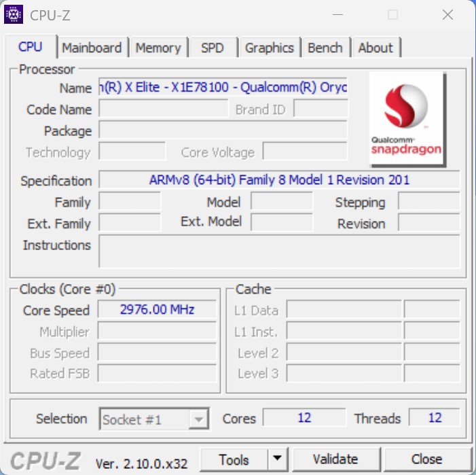Click the empty Instructions field

point(280,251)
